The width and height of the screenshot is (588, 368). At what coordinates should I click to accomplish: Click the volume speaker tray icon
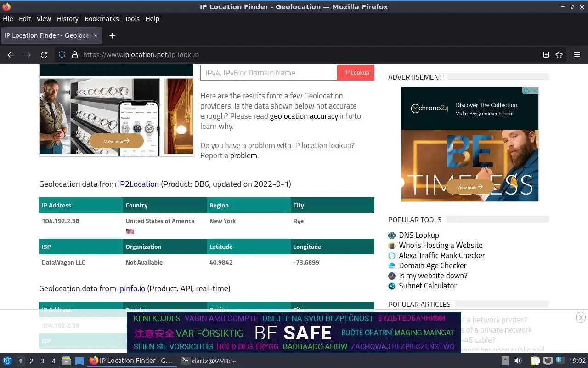tap(518, 361)
